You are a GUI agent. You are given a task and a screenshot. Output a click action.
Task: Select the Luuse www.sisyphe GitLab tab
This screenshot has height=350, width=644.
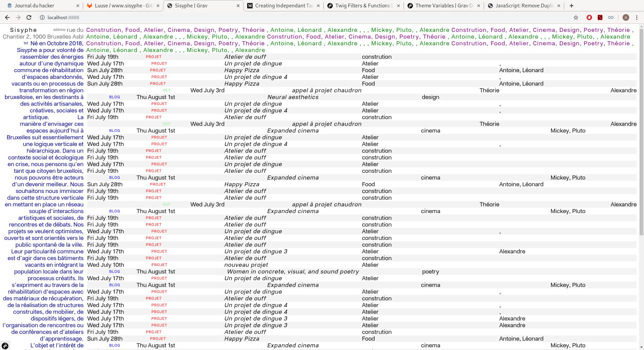121,6
